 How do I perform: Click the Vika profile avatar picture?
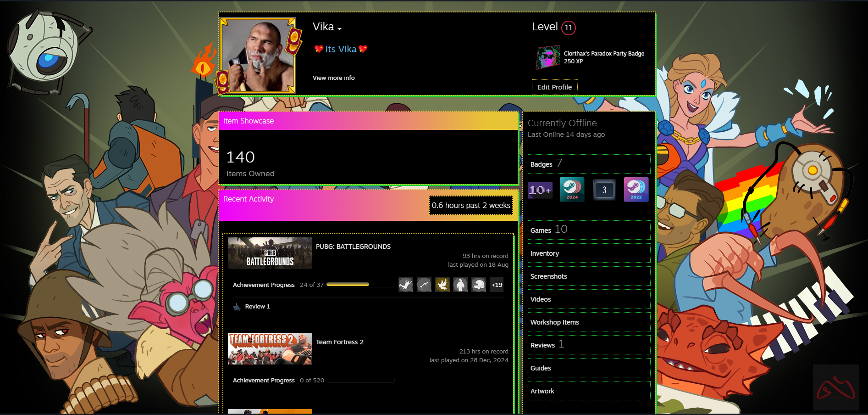coord(257,56)
